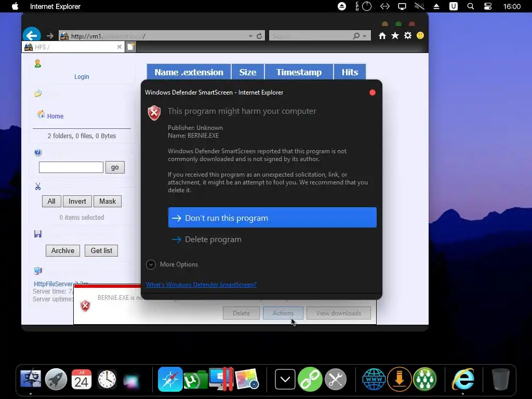Click the HFS search text field

(x=71, y=167)
